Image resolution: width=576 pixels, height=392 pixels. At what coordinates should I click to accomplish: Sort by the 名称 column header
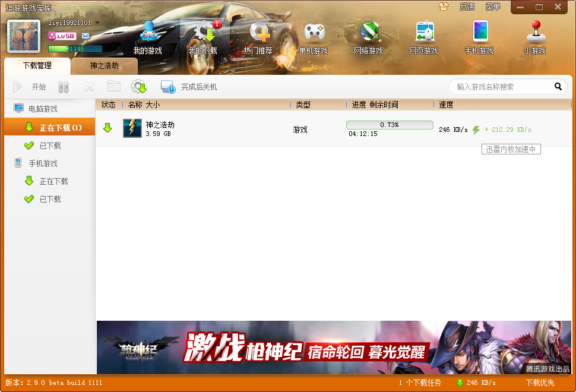click(135, 105)
